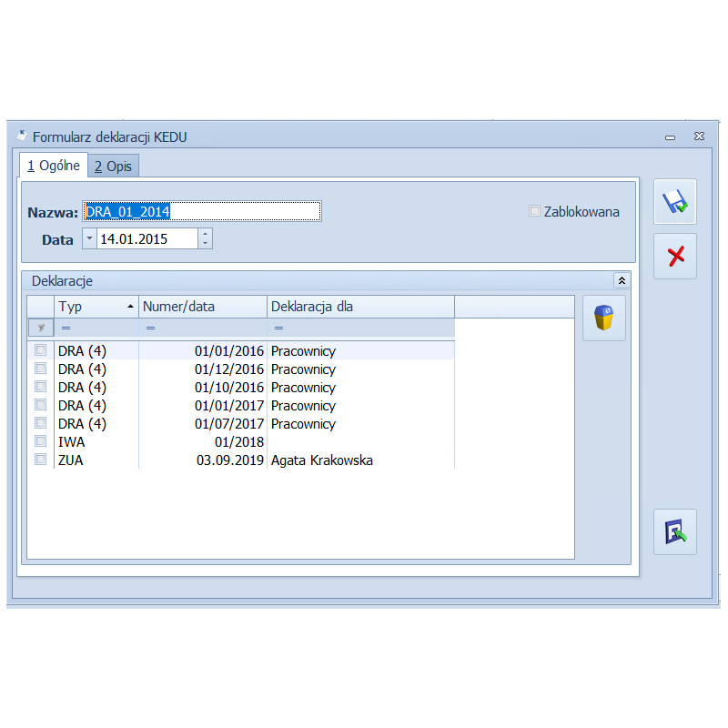Viewport: 728px width, 728px height.
Task: Click the Numer/data column header
Action: pos(202,307)
